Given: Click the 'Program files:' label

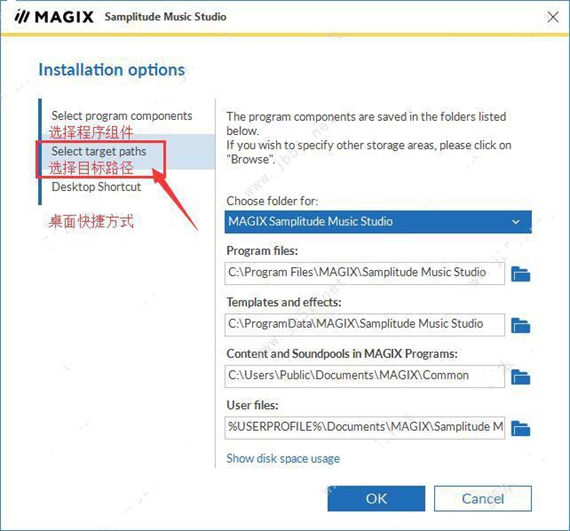Looking at the screenshot, I should [x=262, y=251].
